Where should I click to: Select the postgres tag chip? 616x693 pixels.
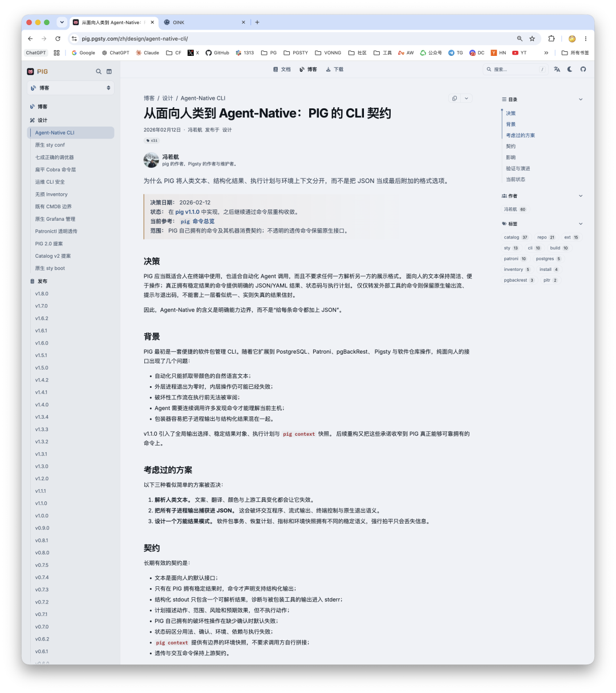point(549,259)
